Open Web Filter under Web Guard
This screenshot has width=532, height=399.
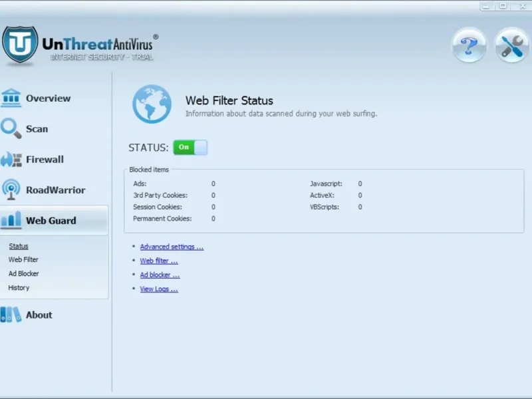23,259
